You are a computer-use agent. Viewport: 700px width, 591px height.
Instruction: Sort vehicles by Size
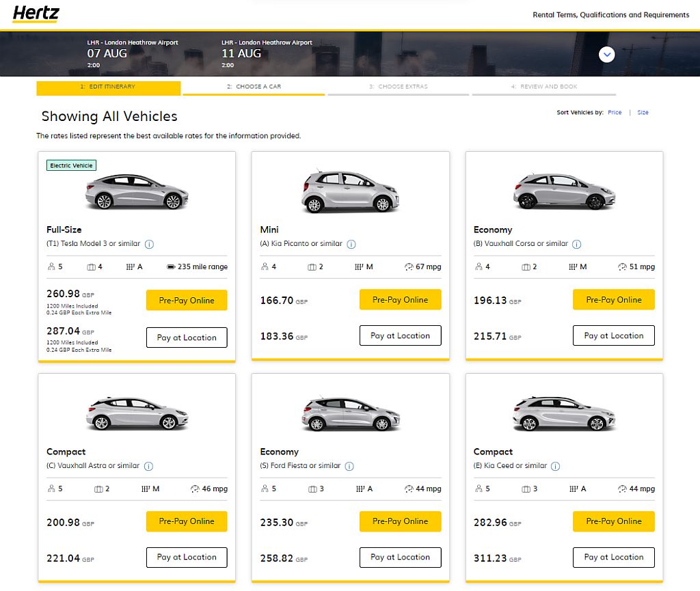[x=643, y=112]
